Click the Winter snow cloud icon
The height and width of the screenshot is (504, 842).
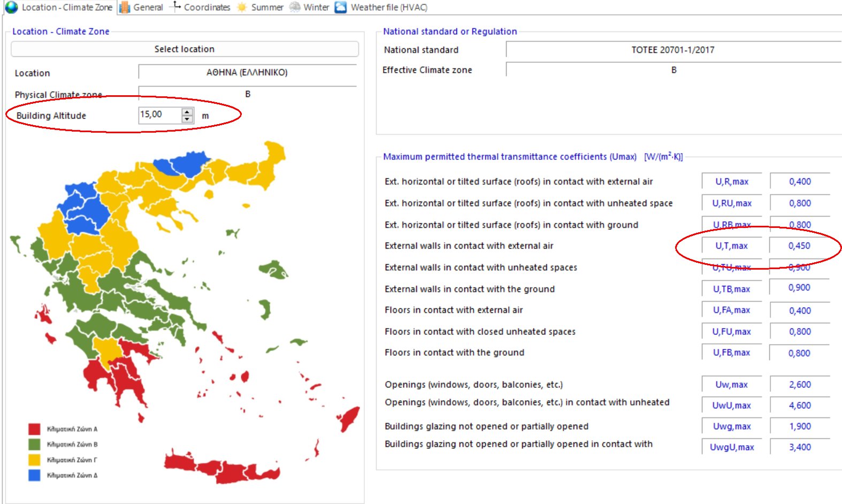[x=294, y=7]
